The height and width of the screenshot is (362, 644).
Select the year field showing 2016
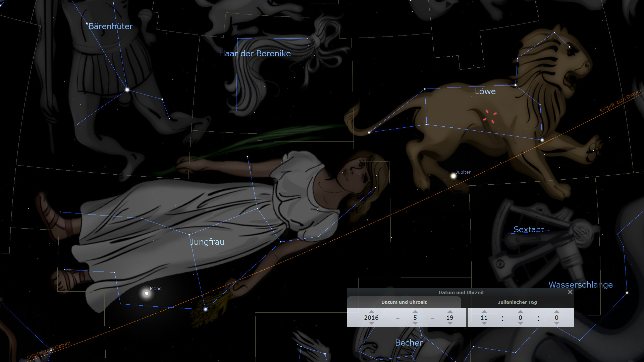tap(371, 317)
